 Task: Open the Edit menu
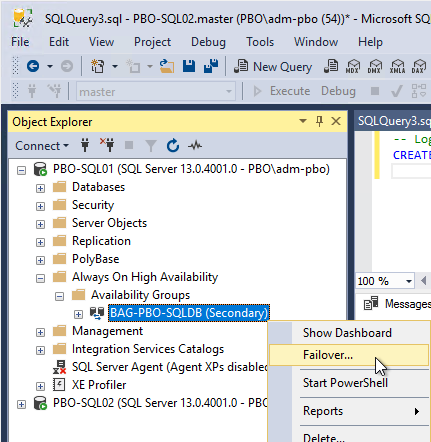click(x=59, y=42)
